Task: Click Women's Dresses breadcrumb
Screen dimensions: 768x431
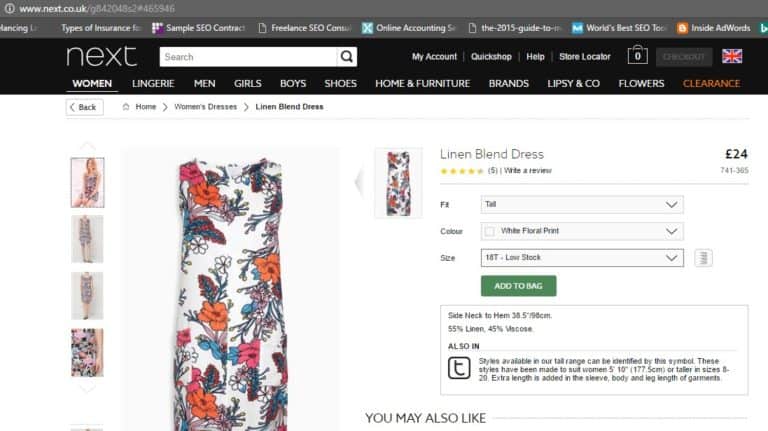Action: [205, 107]
